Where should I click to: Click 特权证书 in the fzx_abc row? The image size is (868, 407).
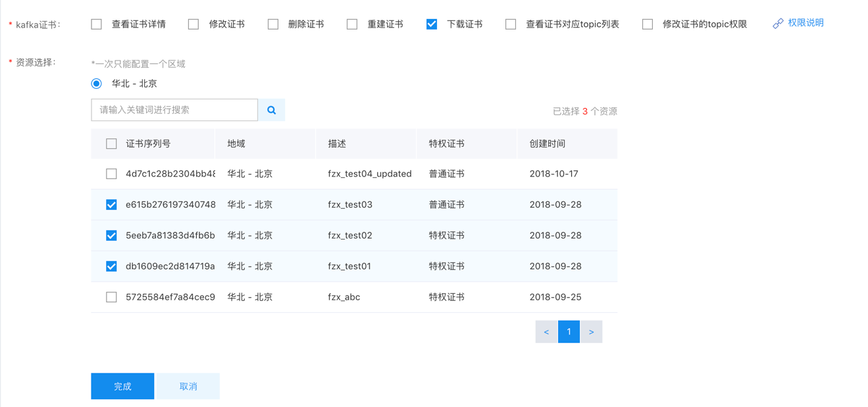[x=447, y=297]
